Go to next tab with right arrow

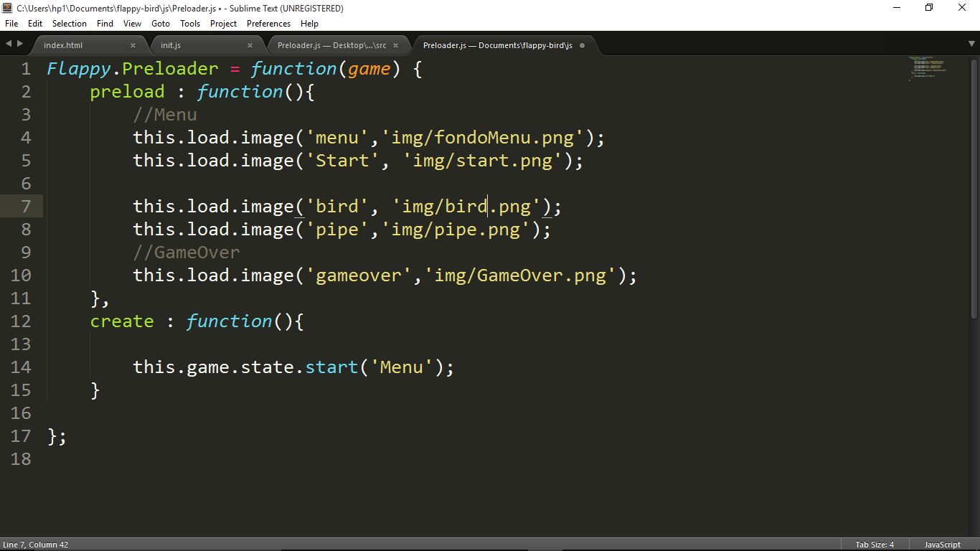click(x=19, y=44)
